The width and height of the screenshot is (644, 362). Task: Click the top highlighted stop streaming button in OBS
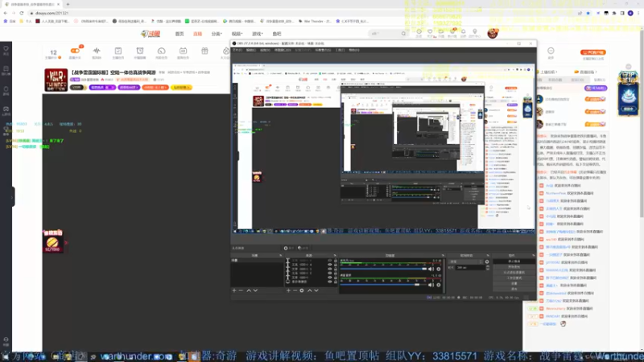tap(514, 261)
